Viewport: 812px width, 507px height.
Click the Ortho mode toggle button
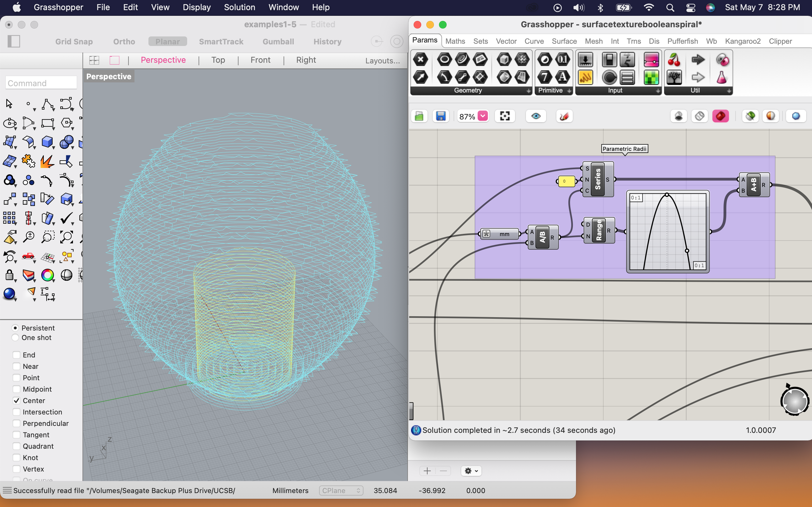[x=124, y=41]
